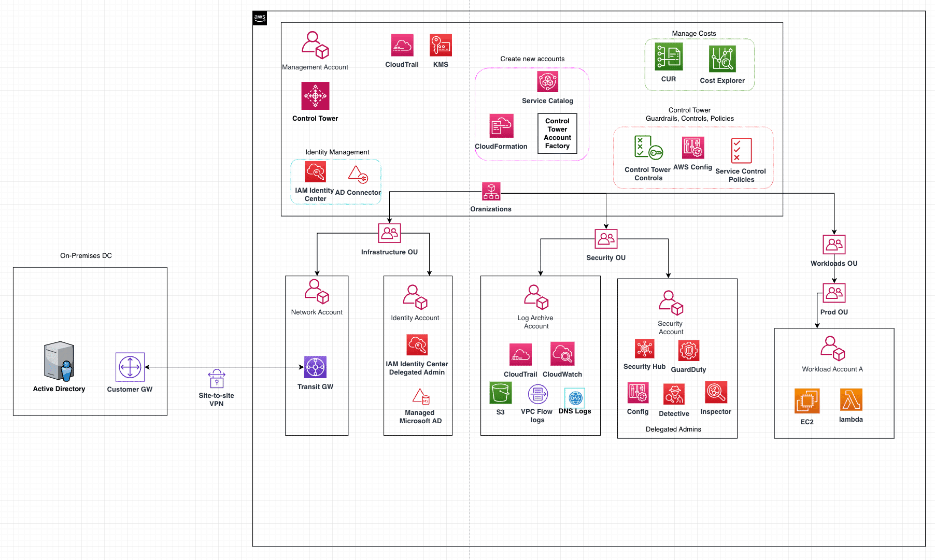Click the CloudFormation icon
Viewport: 935px width, 560px height.
coord(501,126)
